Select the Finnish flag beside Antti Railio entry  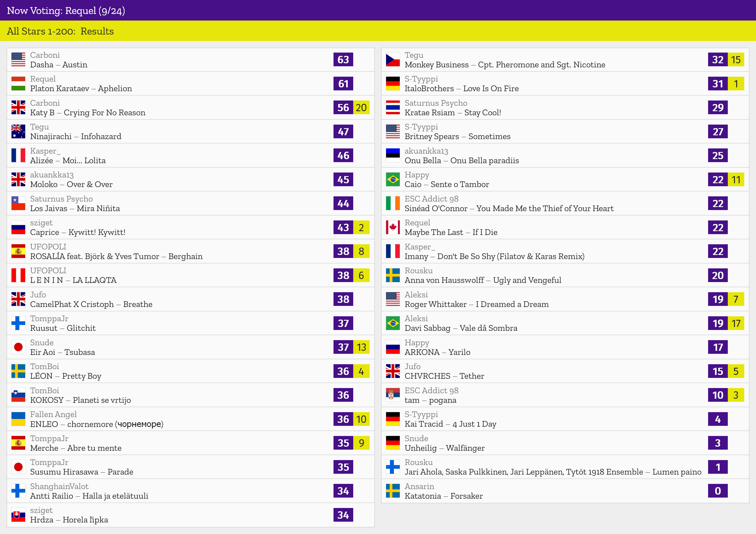coord(18,491)
